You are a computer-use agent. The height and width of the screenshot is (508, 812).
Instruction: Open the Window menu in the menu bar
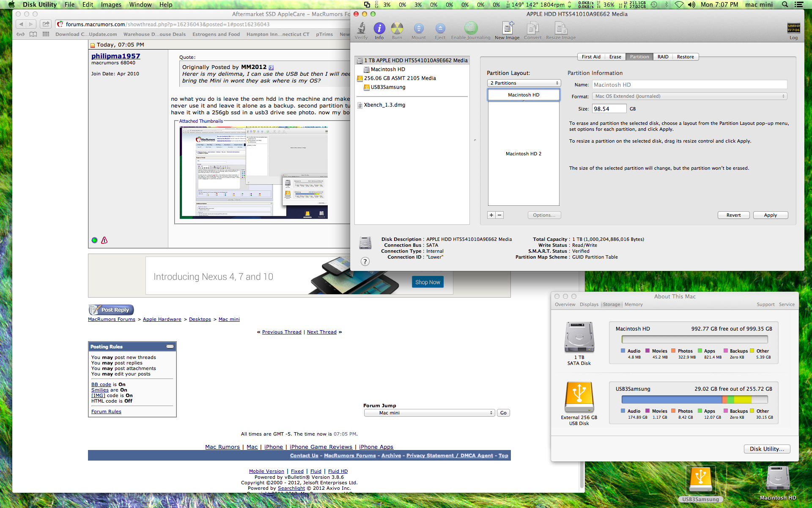(x=140, y=5)
